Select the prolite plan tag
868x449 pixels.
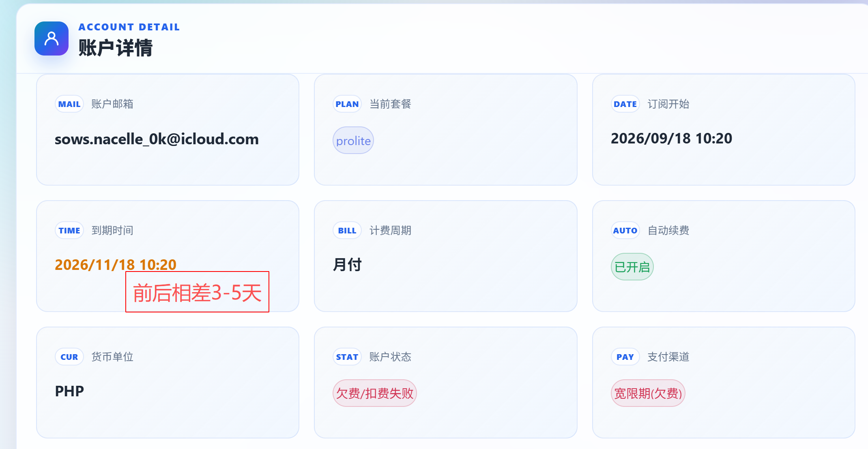click(353, 140)
